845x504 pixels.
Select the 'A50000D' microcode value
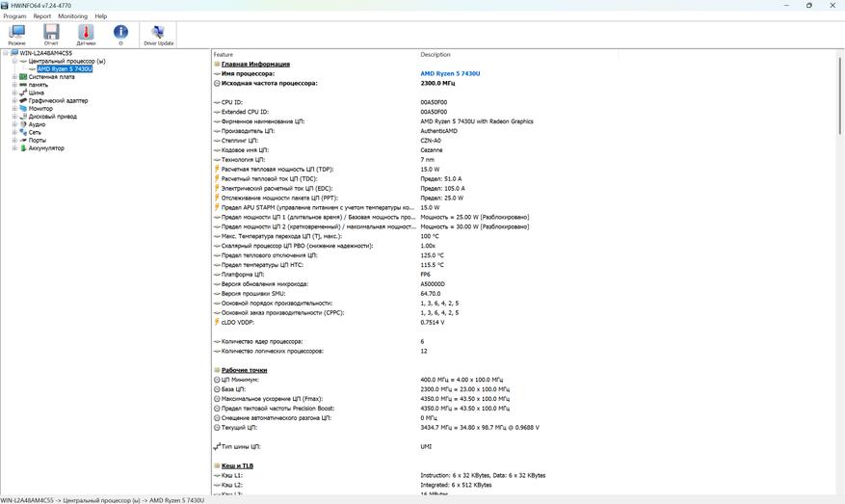tap(433, 284)
